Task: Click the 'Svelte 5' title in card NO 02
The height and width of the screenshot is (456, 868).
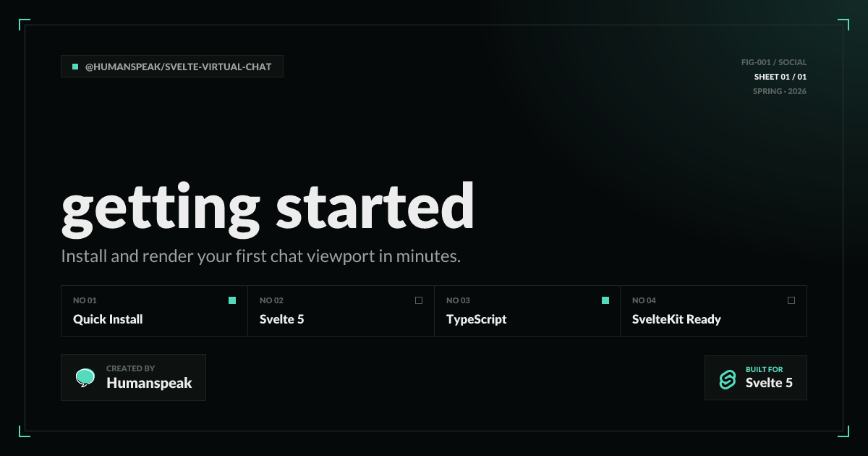Action: [x=282, y=319]
